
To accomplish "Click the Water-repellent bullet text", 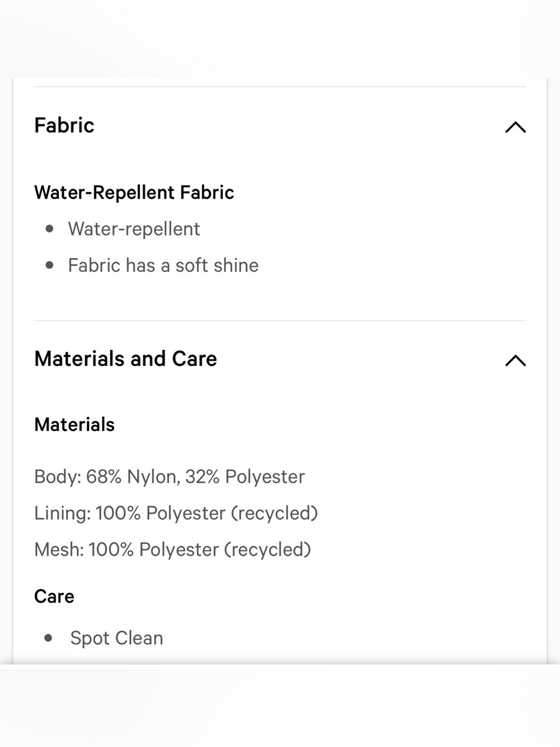I will point(134,229).
